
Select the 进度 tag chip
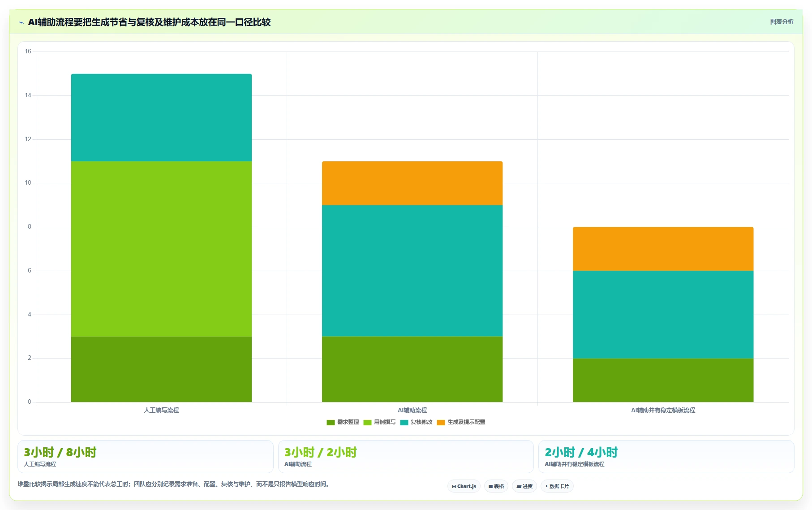(524, 486)
